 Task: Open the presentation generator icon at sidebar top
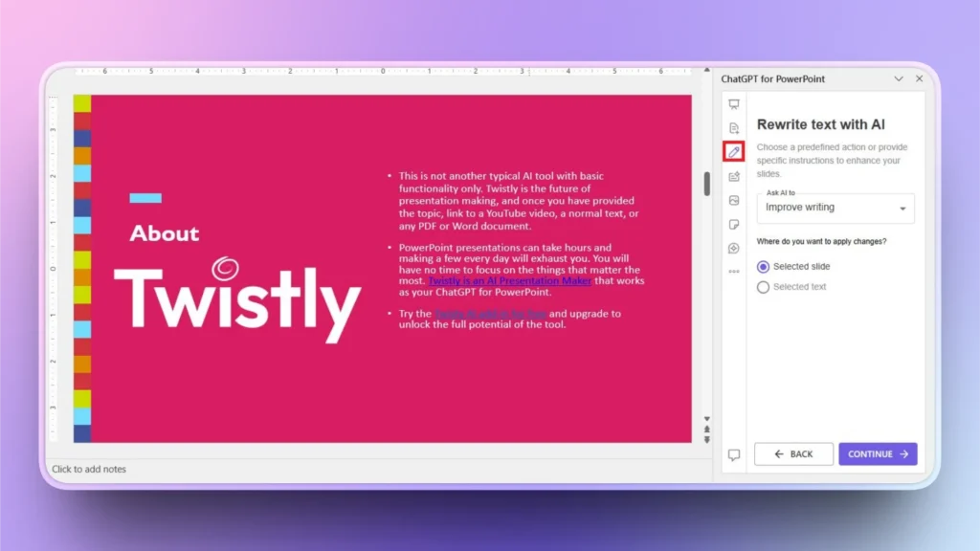point(733,103)
